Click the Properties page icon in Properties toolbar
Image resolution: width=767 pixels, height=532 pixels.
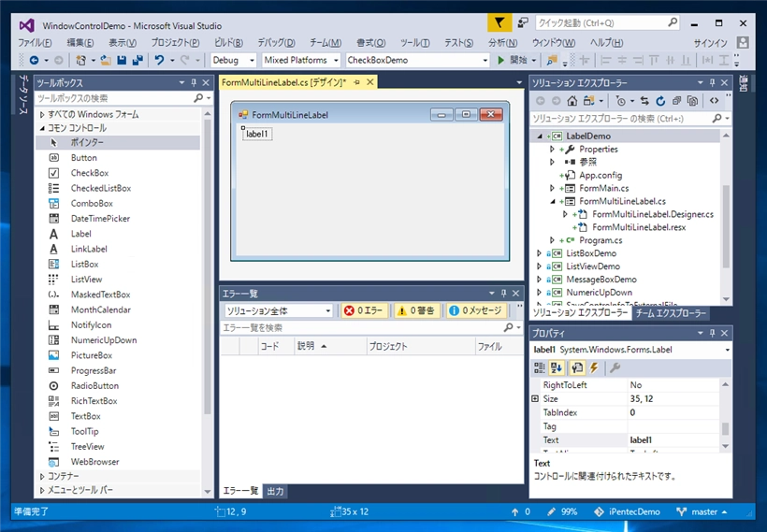(x=577, y=367)
